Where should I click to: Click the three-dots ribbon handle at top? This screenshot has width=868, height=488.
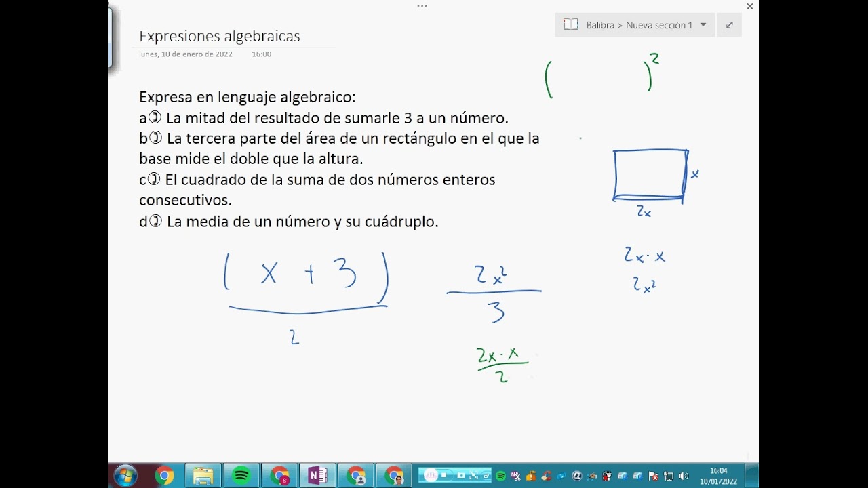422,6
